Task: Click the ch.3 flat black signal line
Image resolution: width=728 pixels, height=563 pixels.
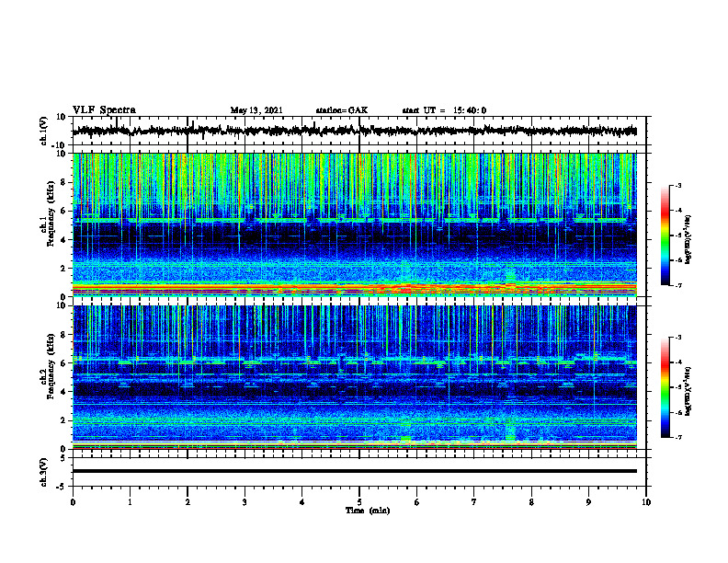Action: (355, 471)
